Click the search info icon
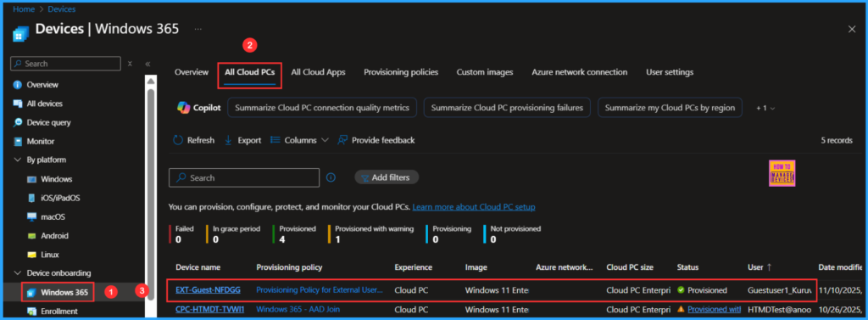 (x=331, y=177)
